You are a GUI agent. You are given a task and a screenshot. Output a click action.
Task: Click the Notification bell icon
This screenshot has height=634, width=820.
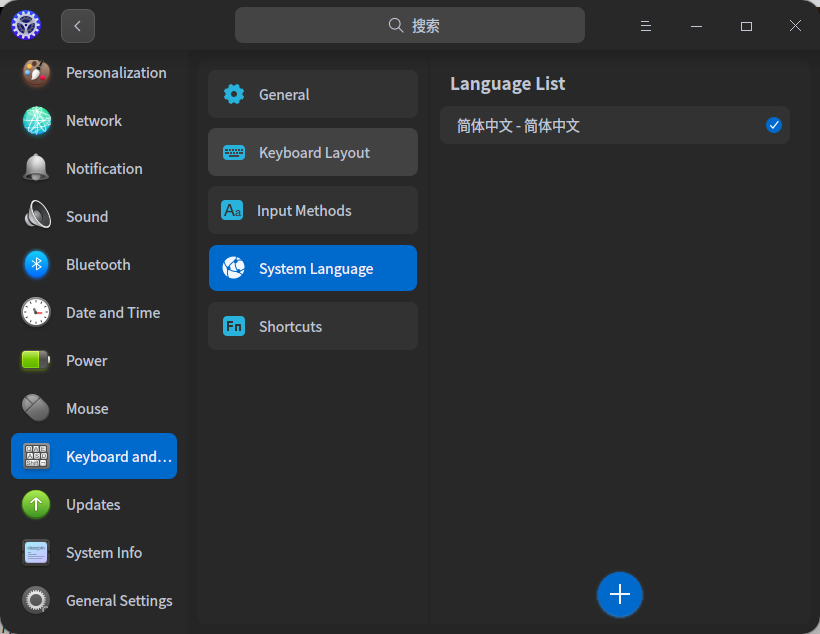point(36,169)
